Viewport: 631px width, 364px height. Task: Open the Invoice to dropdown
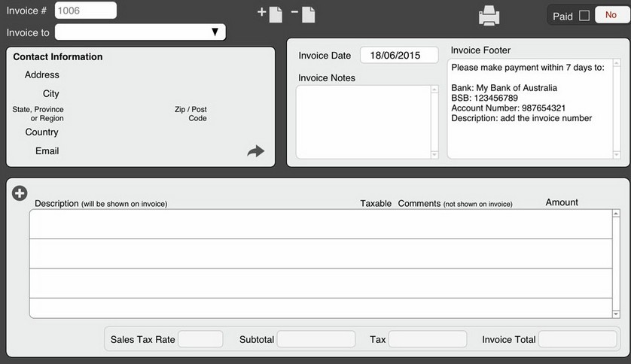click(x=140, y=32)
